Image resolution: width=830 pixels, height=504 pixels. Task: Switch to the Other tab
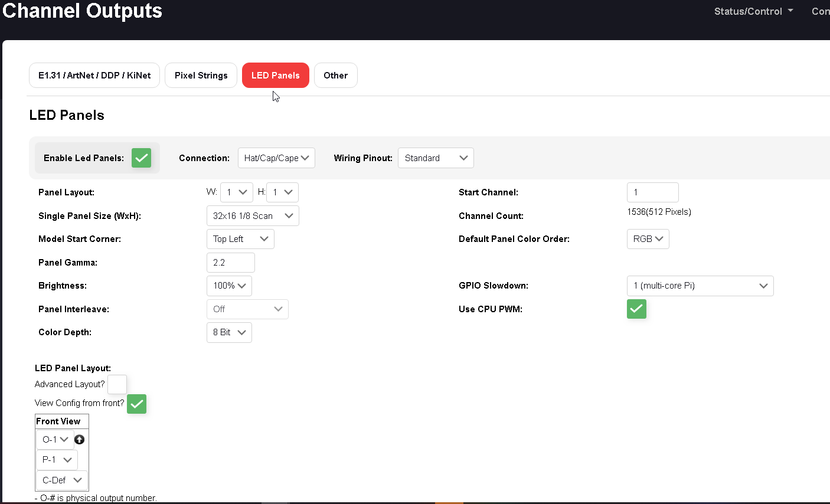click(335, 75)
